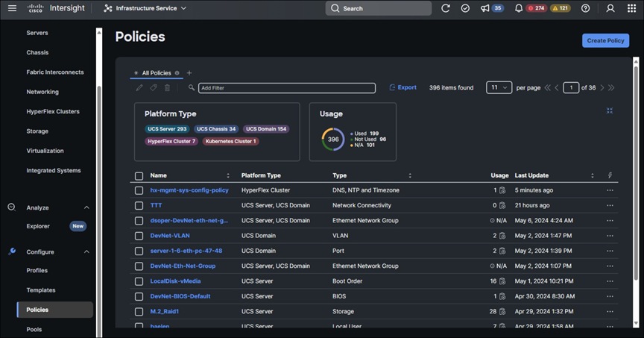The width and height of the screenshot is (644, 338).
Task: Open usage details icon for LocalDisk-vMedia
Action: pos(502,281)
